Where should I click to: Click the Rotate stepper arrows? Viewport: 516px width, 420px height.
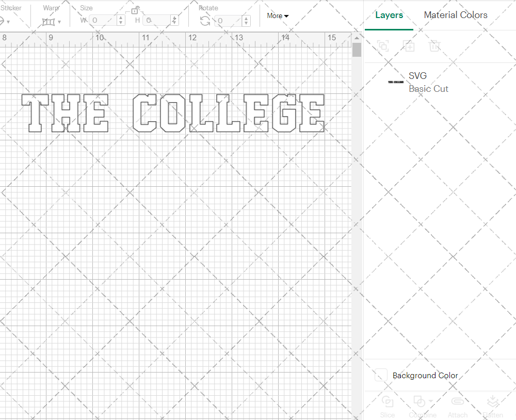pos(246,21)
